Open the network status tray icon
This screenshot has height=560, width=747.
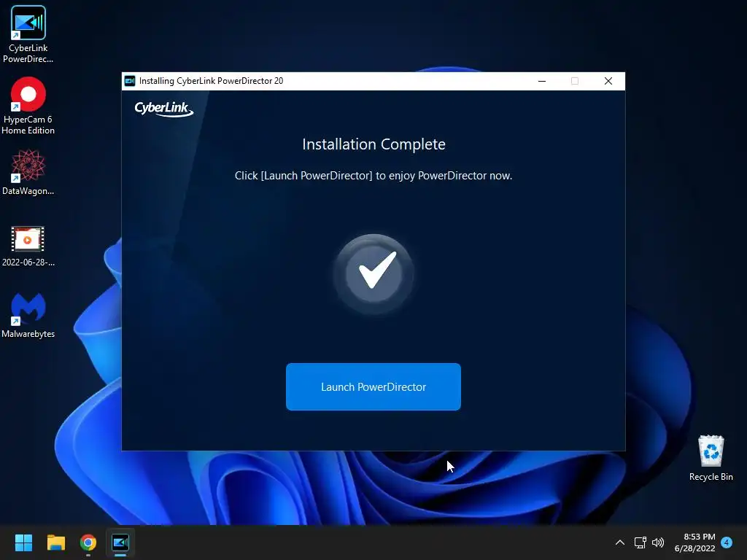pyautogui.click(x=640, y=542)
